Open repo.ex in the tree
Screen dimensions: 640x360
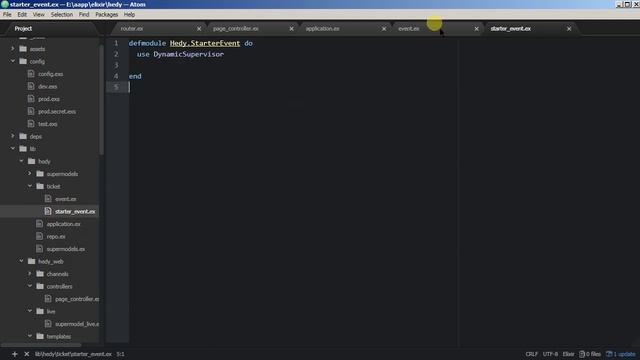coord(56,236)
